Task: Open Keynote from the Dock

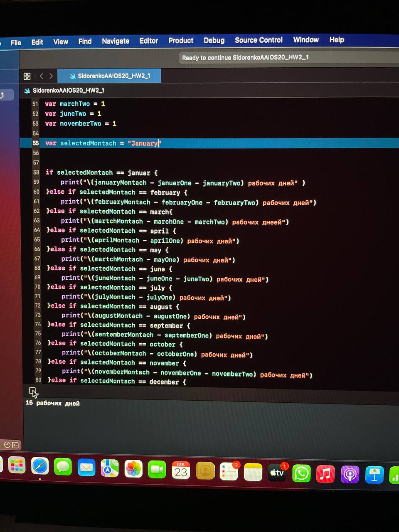Action: 374,475
